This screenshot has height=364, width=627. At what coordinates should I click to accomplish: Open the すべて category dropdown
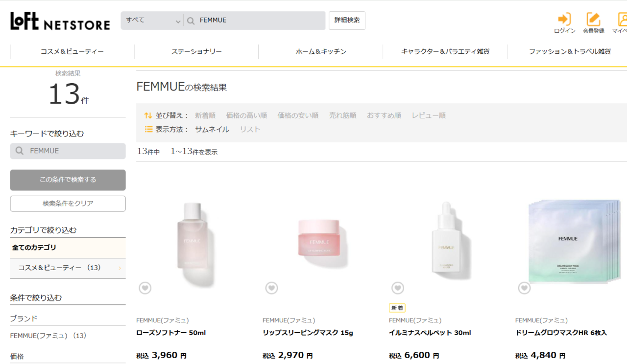(152, 21)
